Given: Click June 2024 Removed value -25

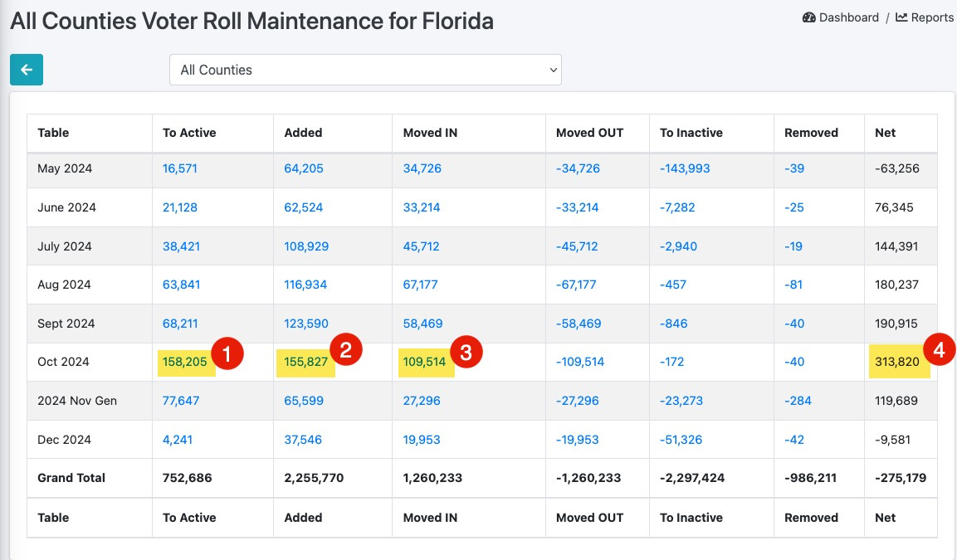Looking at the screenshot, I should (794, 207).
